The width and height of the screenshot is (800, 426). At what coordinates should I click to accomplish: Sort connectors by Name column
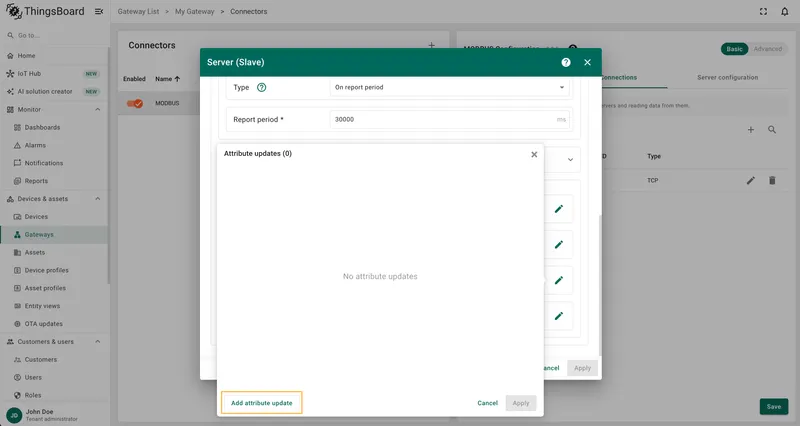[167, 79]
